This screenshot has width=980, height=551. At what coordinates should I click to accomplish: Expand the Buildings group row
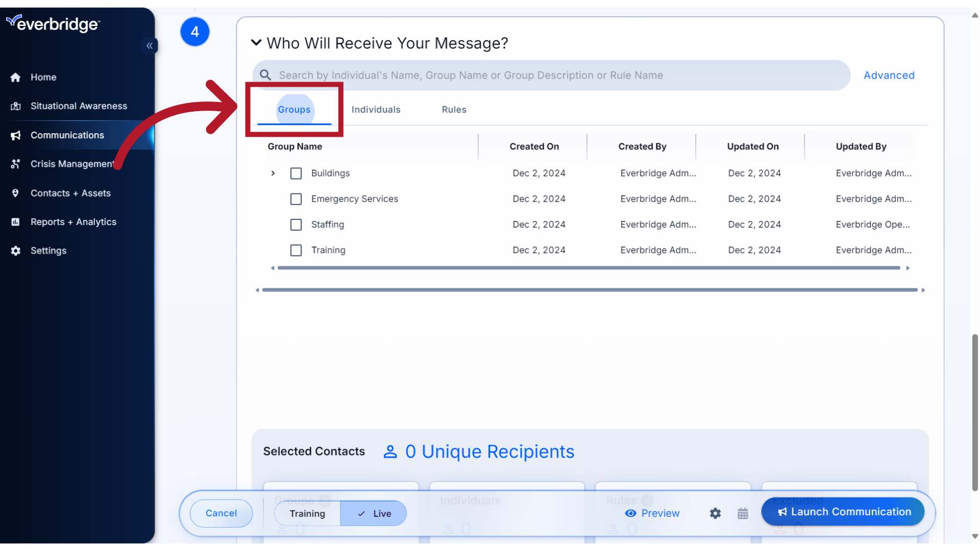(273, 173)
